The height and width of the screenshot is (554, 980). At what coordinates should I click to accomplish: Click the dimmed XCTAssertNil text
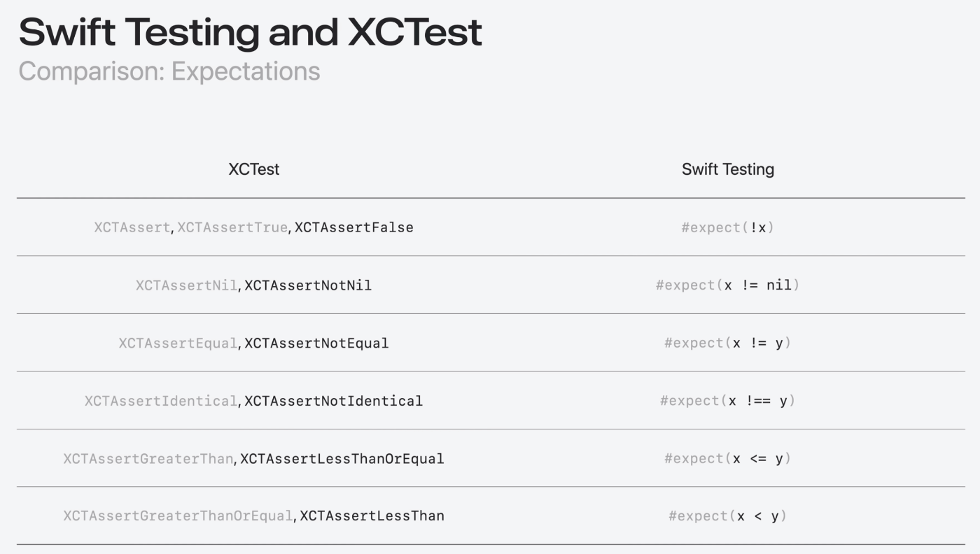186,285
